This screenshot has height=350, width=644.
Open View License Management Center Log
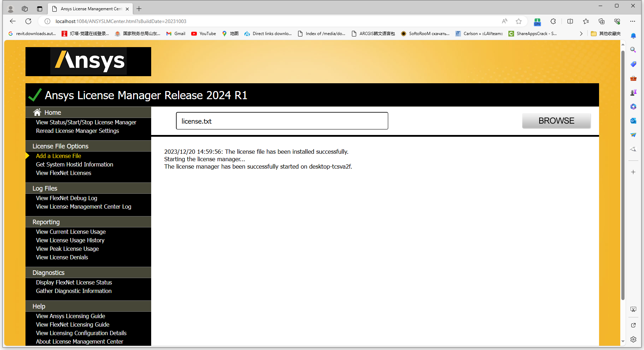84,207
